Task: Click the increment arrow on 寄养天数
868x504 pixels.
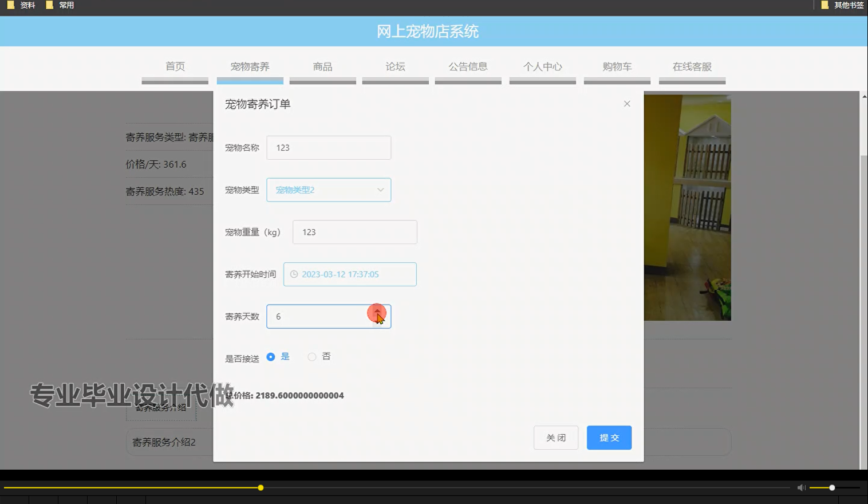Action: [377, 313]
